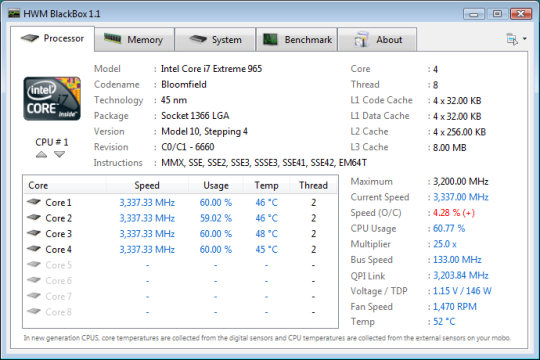Click the Usage column header
540x360 pixels.
[216, 185]
